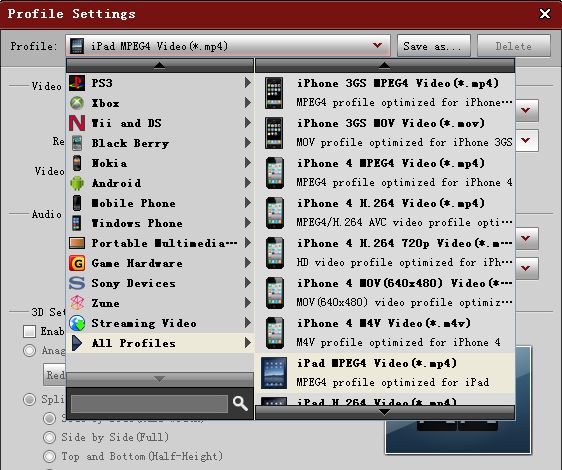This screenshot has width=562, height=470.
Task: Click the orange Game Hardware G icon
Action: click(x=77, y=263)
